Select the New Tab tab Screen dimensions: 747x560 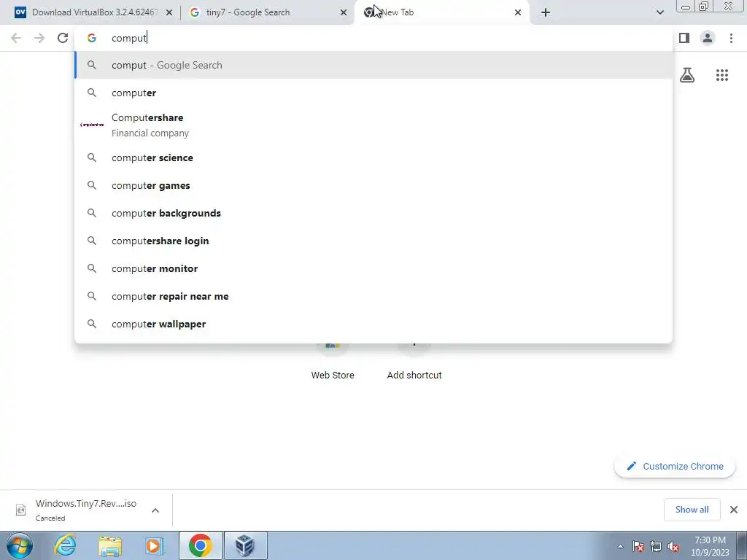[x=441, y=12]
